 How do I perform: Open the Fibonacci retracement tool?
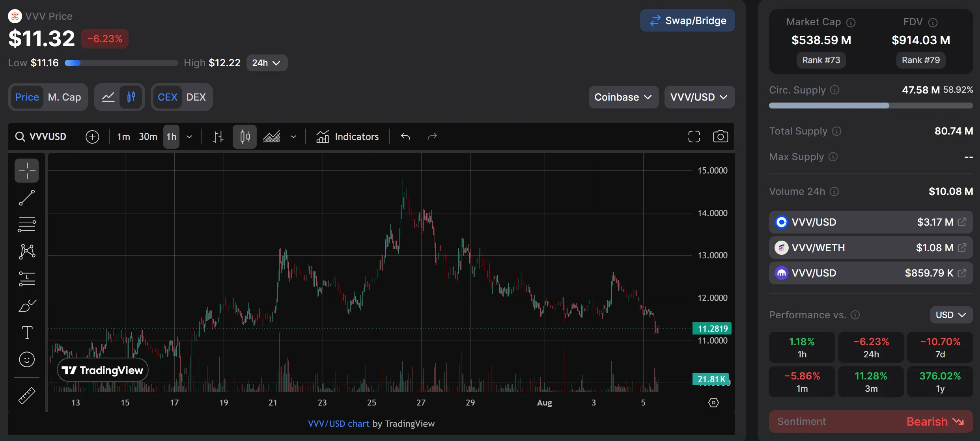[x=27, y=224]
